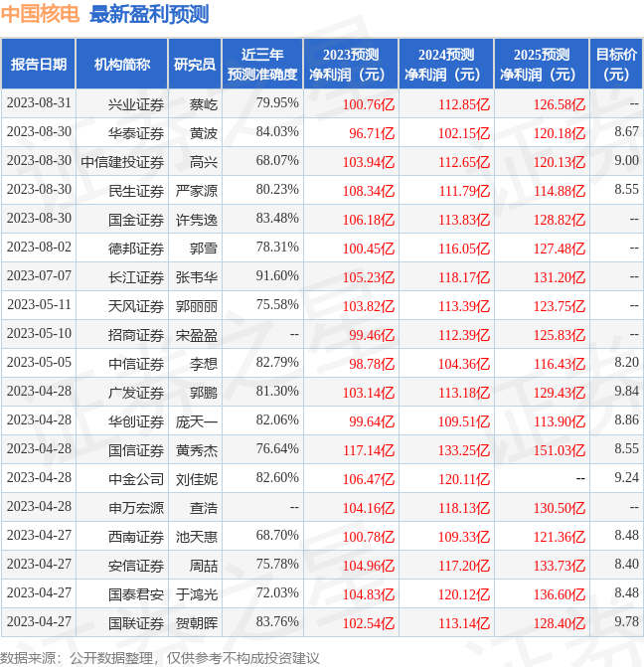
Task: Select the 国信证券 institution cell
Action: click(x=122, y=449)
